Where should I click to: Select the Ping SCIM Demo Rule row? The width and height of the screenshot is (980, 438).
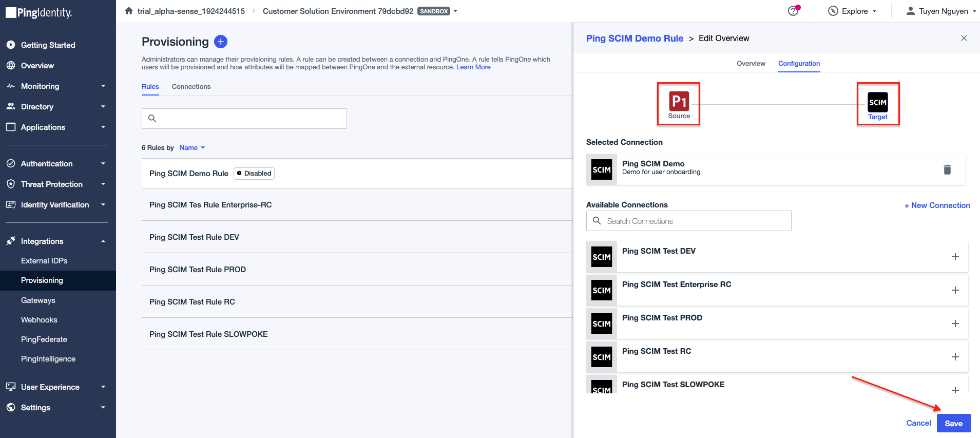[x=357, y=174]
